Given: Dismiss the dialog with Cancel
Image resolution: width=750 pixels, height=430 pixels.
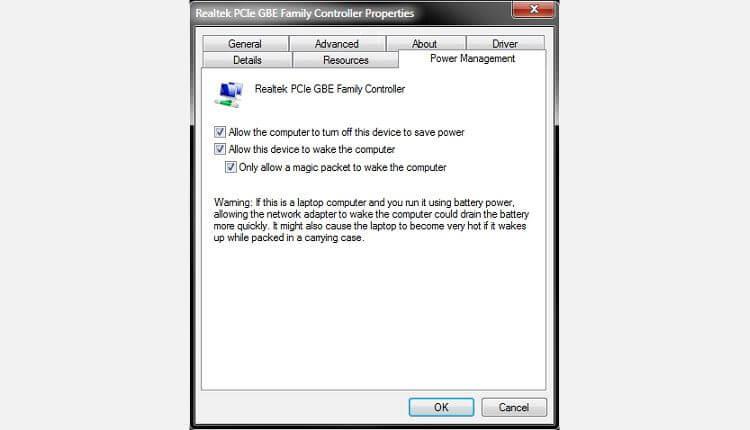Looking at the screenshot, I should tap(514, 407).
